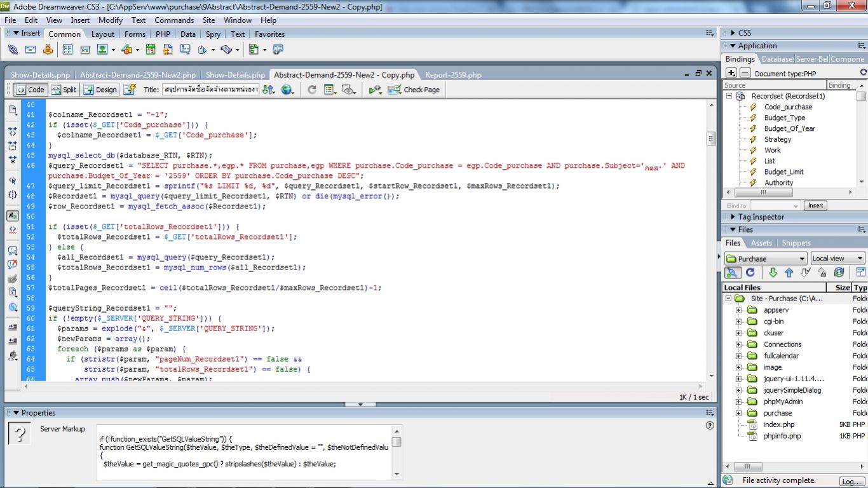This screenshot has width=868, height=488.
Task: Collapse the Recordset (Recordset1) tree node
Action: (729, 96)
